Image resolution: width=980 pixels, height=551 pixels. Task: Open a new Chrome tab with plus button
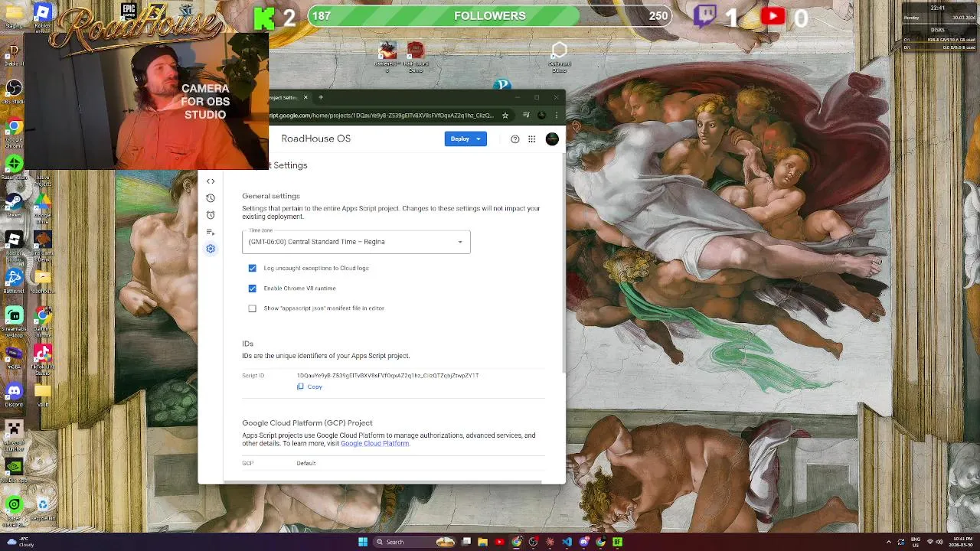coord(321,97)
